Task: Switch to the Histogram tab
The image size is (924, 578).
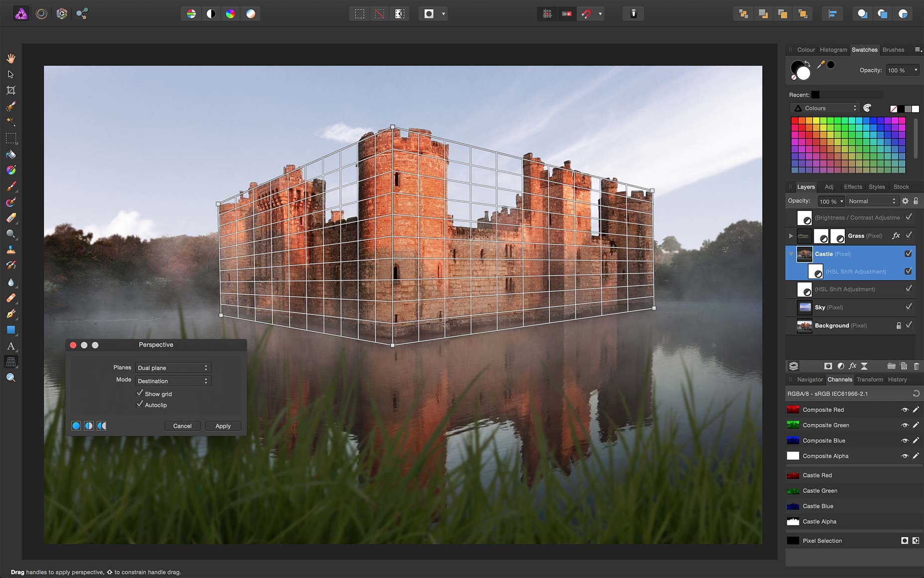Action: tap(833, 50)
